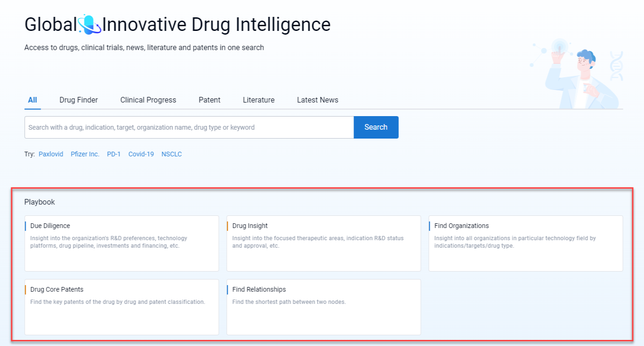
Task: Open the Due Diligence playbook card
Action: [122, 243]
